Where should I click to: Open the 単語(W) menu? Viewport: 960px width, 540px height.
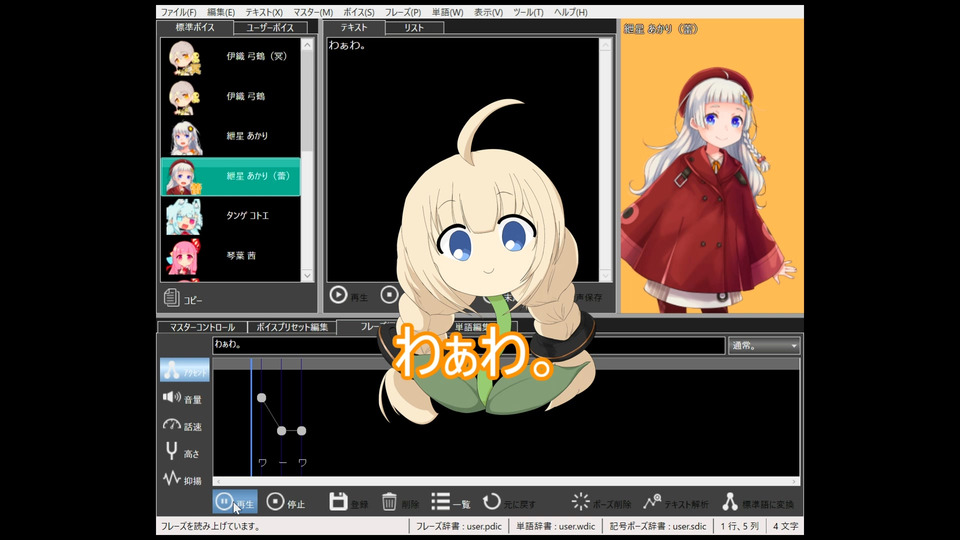(x=447, y=12)
